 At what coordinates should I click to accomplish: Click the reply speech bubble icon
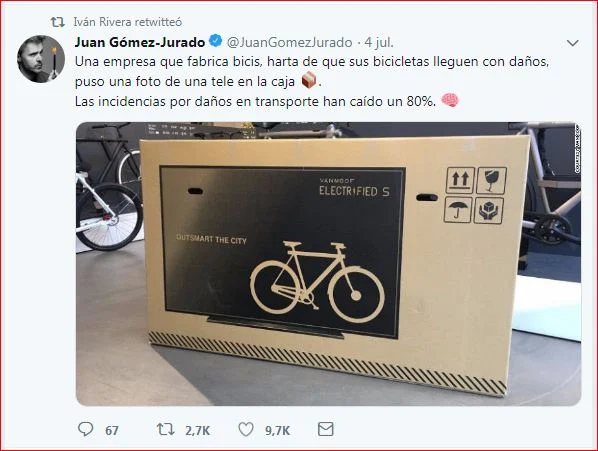click(x=85, y=429)
